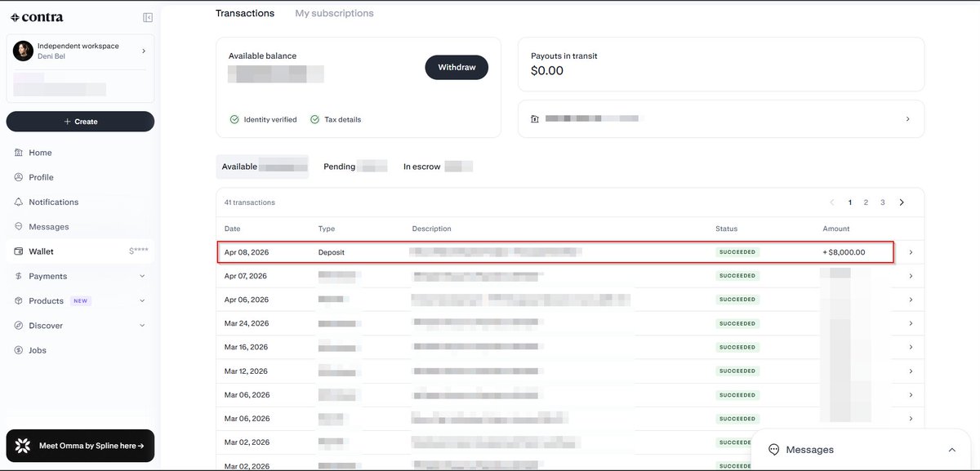The height and width of the screenshot is (471, 980).
Task: Open the Apr 07, 2026 transaction chevron
Action: pos(911,276)
